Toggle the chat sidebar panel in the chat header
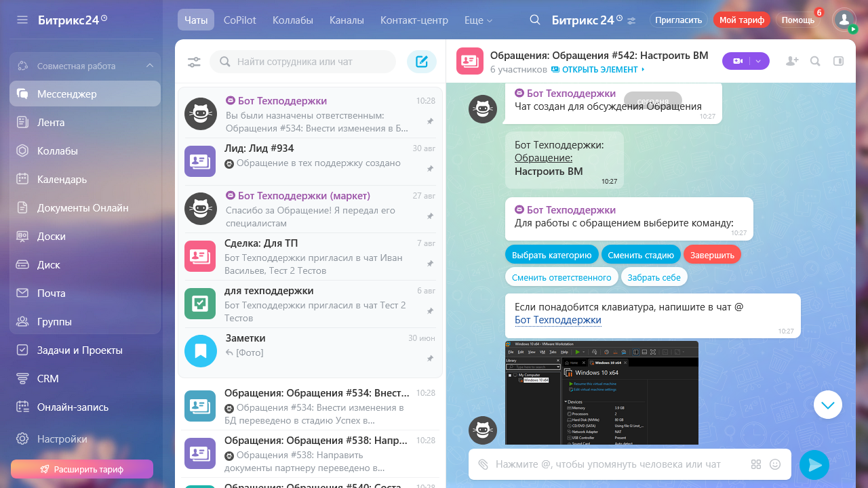The width and height of the screenshot is (868, 488). (838, 61)
